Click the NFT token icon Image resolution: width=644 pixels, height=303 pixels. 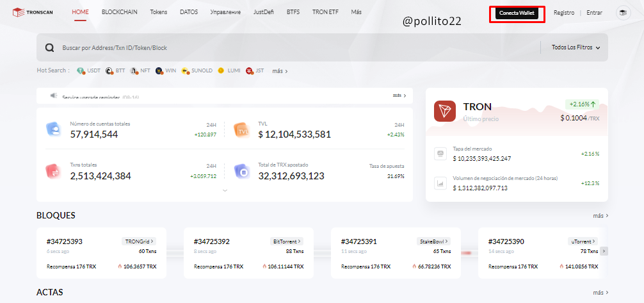pyautogui.click(x=134, y=70)
